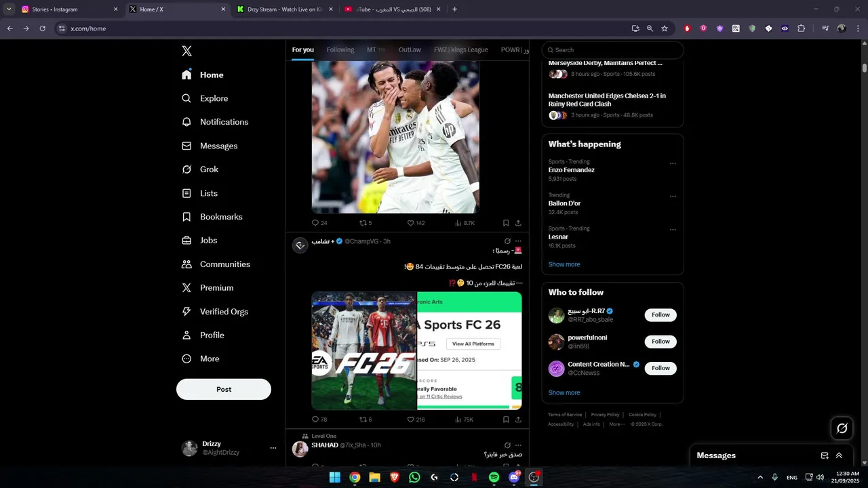Open Spotify from the taskbar
This screenshot has width=868, height=488.
[x=494, y=477]
